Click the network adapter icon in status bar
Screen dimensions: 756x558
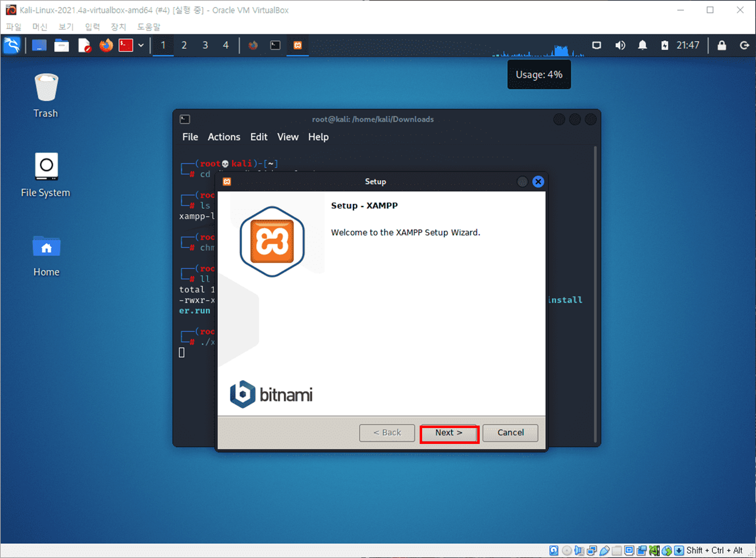pyautogui.click(x=591, y=551)
